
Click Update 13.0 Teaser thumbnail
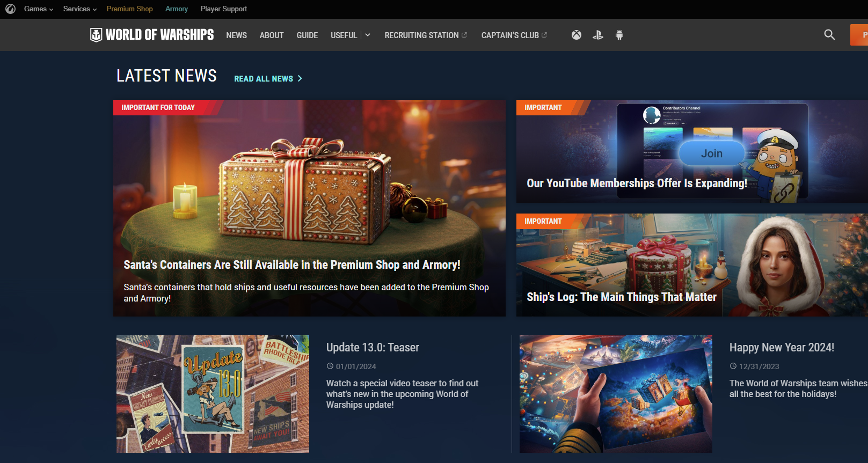(x=213, y=394)
